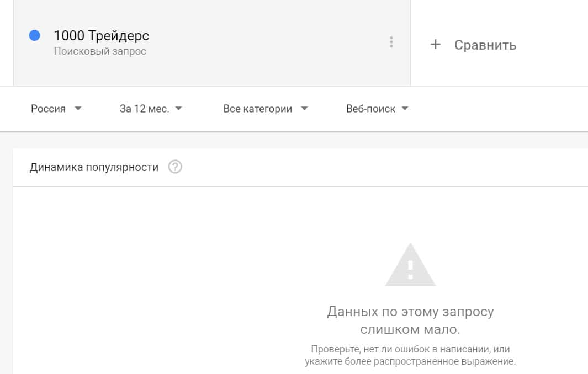This screenshot has width=588, height=374.
Task: Edit the 1000 Трейдерс search term
Action: (x=102, y=36)
